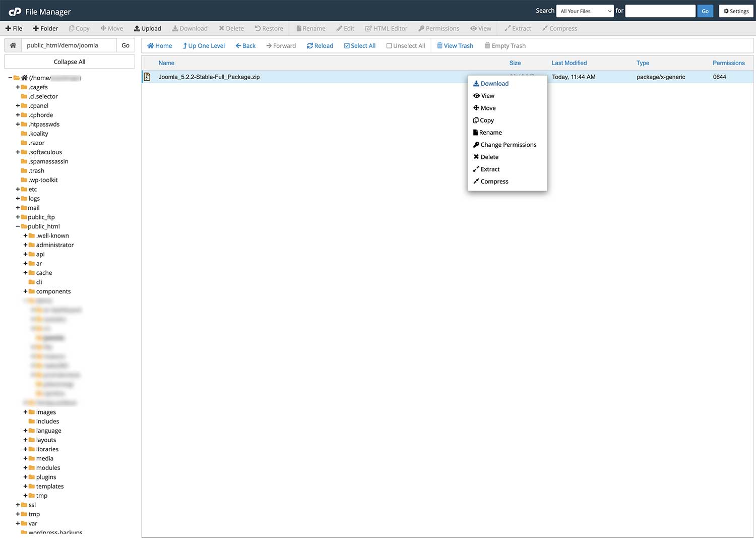Expand the mail folder
756x538 pixels.
click(x=18, y=208)
